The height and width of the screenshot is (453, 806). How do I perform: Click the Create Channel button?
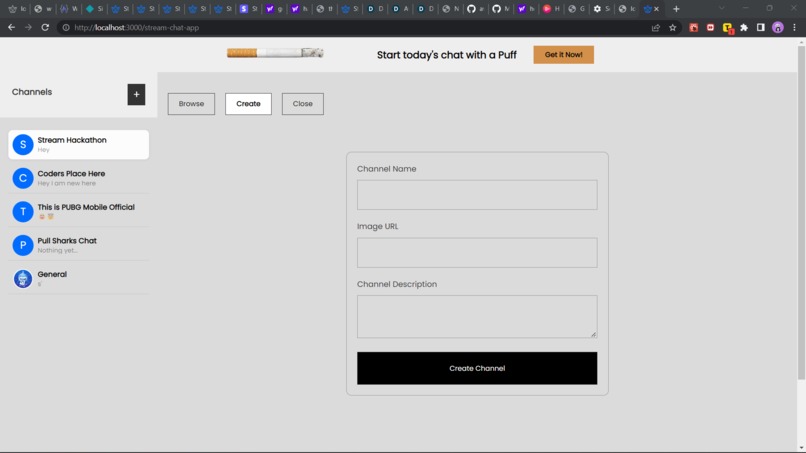pyautogui.click(x=477, y=368)
